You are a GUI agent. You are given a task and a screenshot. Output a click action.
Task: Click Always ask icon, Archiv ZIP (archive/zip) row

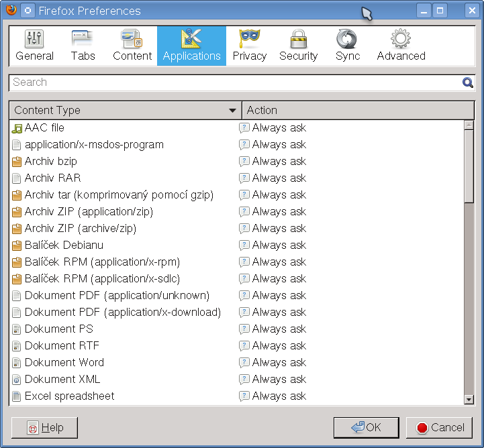[x=244, y=229]
